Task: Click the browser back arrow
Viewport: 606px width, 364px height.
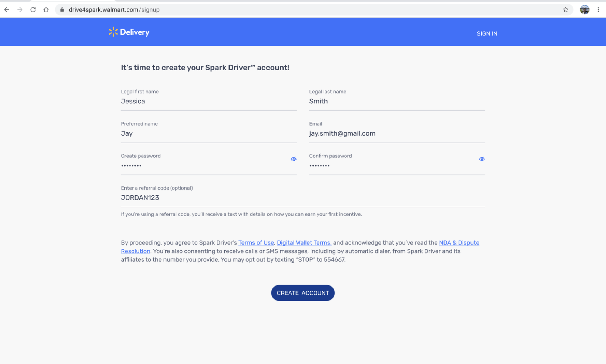Action: pyautogui.click(x=7, y=10)
